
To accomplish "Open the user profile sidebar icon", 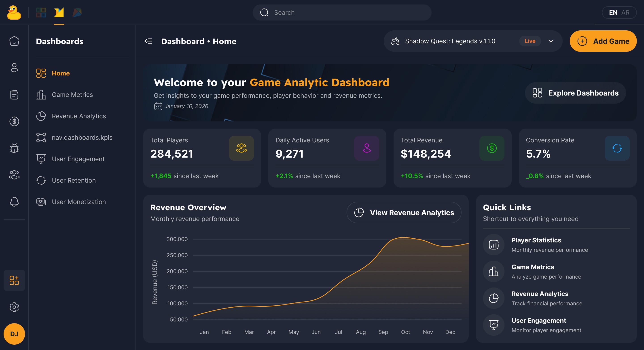I will tap(14, 68).
